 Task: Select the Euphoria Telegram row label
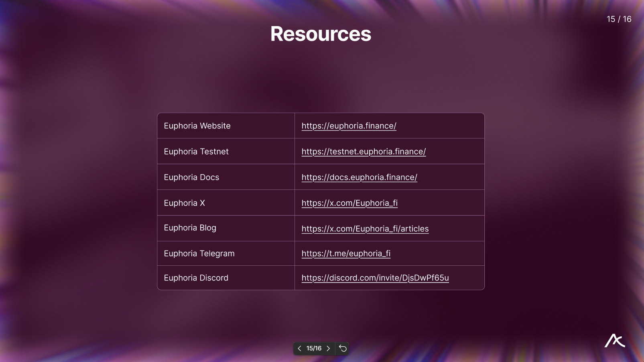199,254
